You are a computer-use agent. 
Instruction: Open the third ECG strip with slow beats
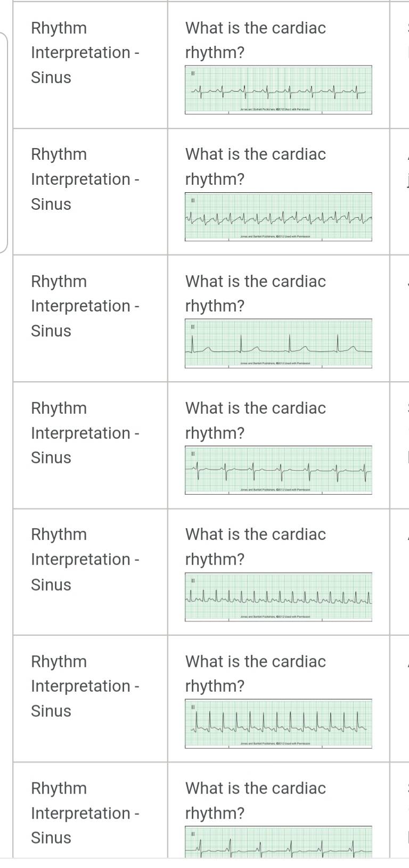coord(279,343)
